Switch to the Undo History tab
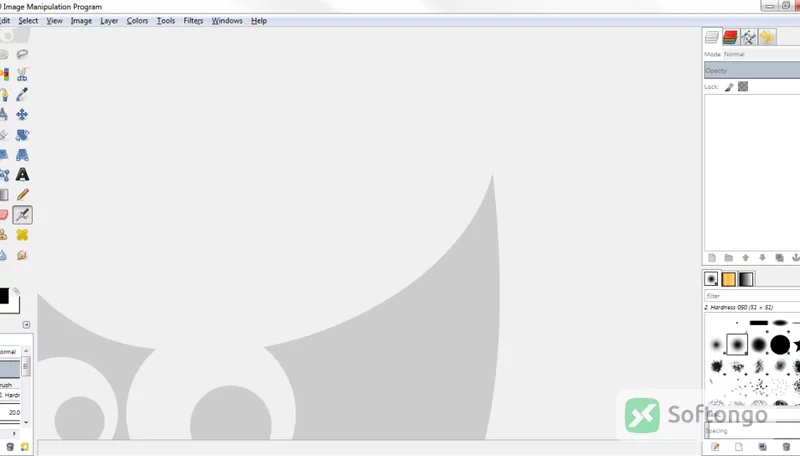The height and width of the screenshot is (456, 800). pos(767,37)
